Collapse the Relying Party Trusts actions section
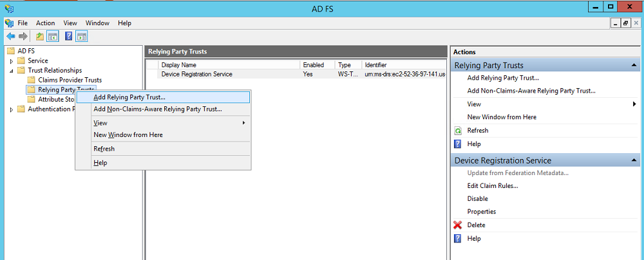 (x=635, y=66)
